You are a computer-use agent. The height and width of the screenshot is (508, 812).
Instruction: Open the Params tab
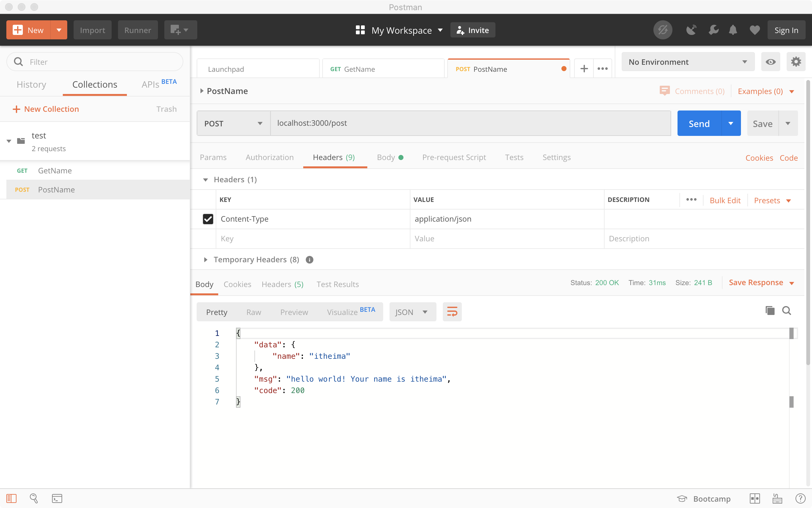pos(213,157)
